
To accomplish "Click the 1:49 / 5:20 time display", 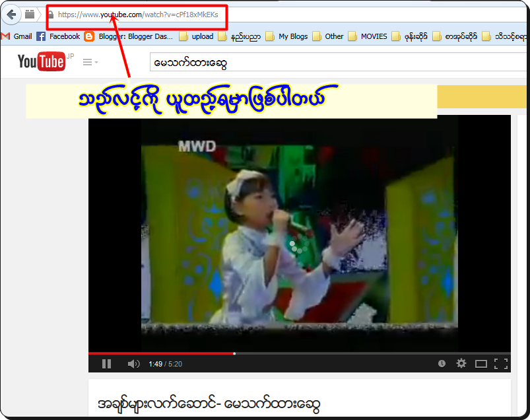I will (x=165, y=364).
